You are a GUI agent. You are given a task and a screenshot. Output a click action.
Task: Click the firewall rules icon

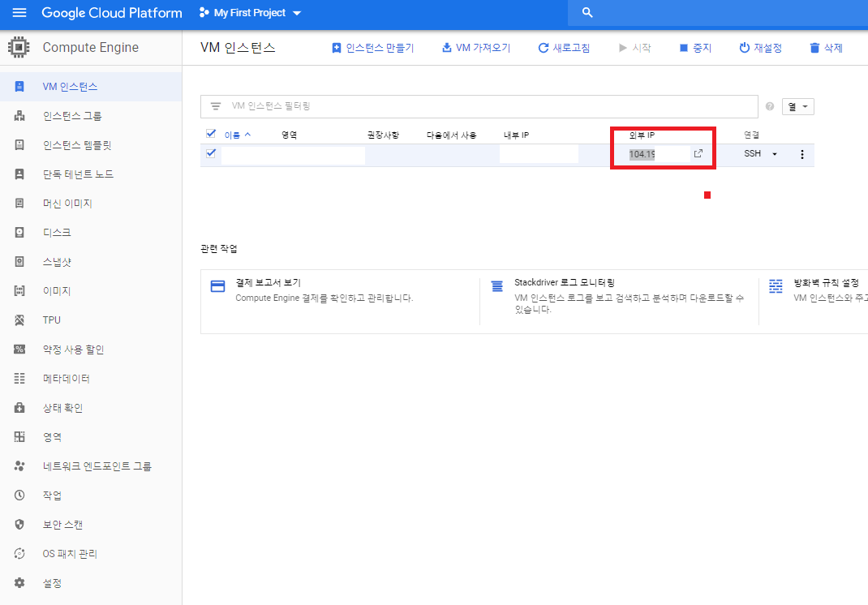[x=776, y=286]
